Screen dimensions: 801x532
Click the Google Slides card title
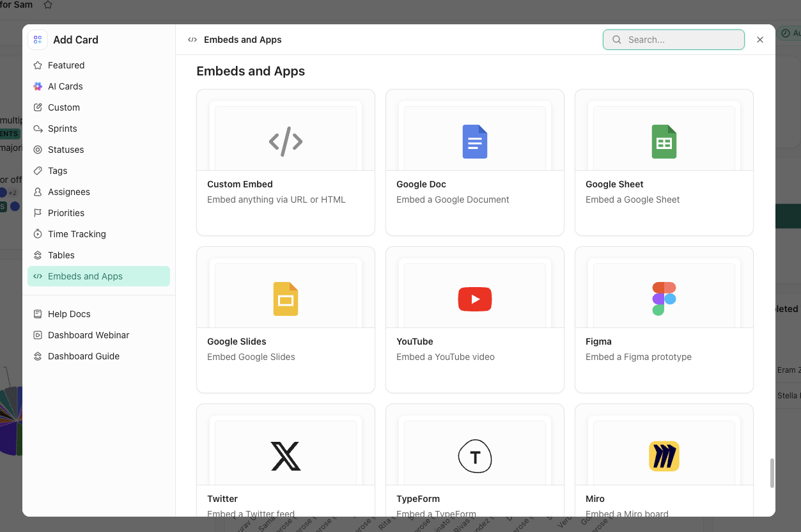click(237, 341)
